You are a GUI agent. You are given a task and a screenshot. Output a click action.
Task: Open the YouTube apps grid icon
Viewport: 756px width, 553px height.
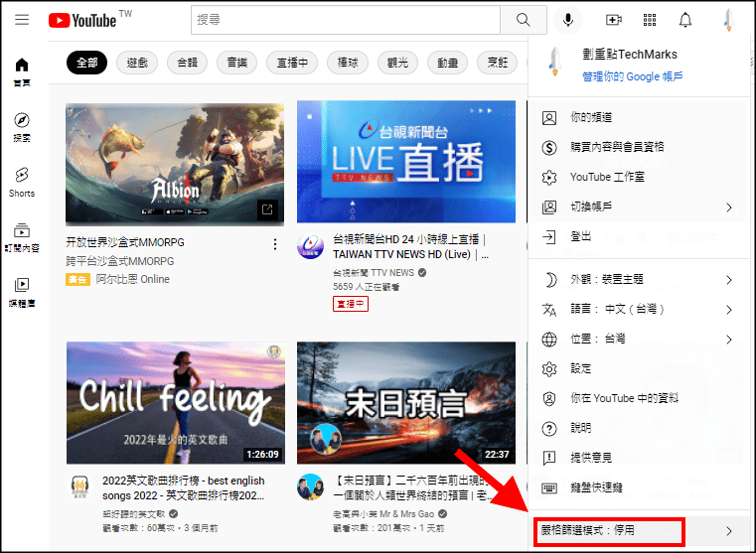click(x=650, y=20)
